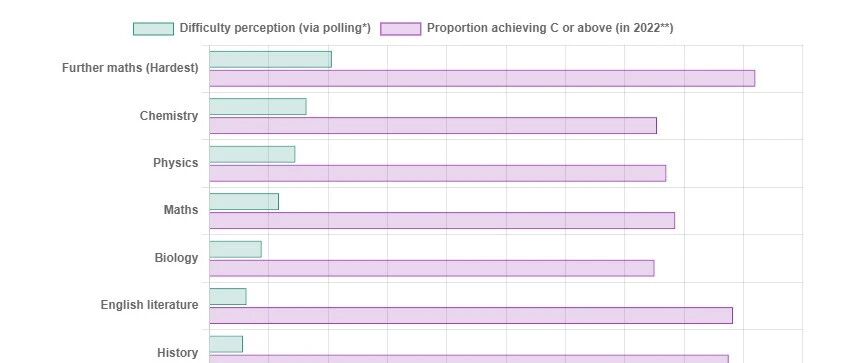Click the 'Chemistry' axis label
The width and height of the screenshot is (853, 363).
point(169,116)
